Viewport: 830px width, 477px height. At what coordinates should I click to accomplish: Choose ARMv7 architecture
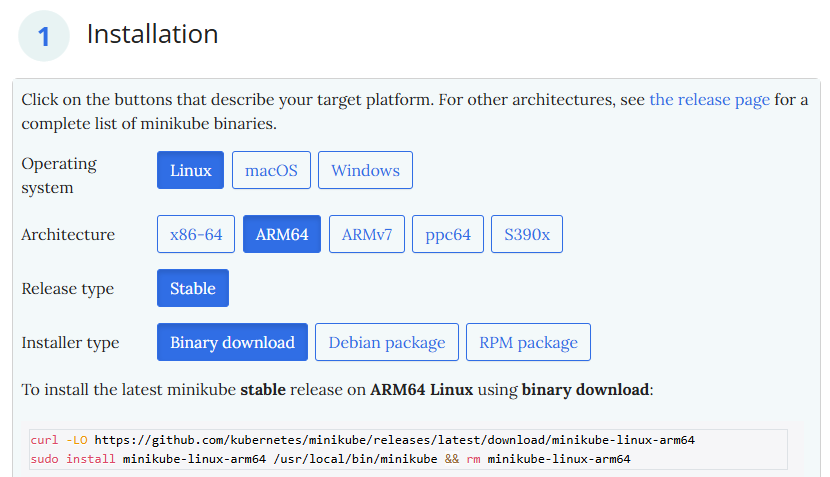pyautogui.click(x=367, y=234)
